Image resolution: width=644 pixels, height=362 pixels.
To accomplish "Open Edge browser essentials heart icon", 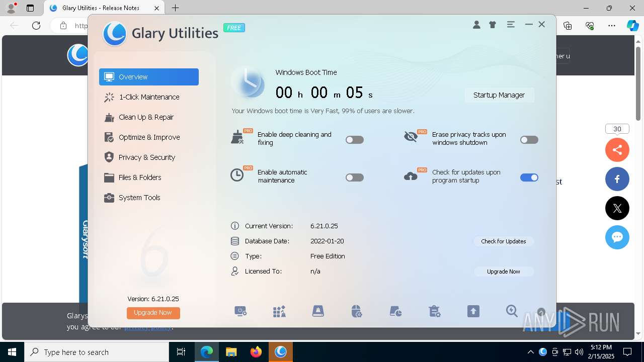I will point(590,26).
